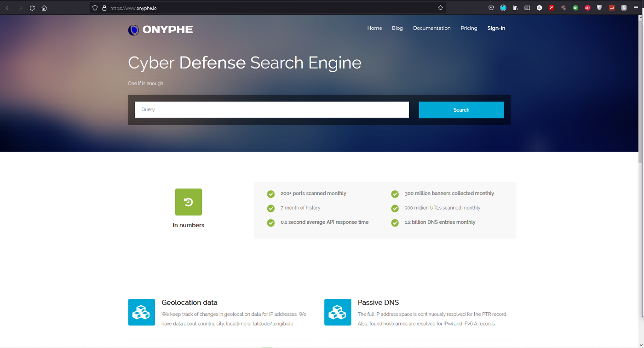The width and height of the screenshot is (644, 348).
Task: Click the Passive DNS heading
Action: [378, 302]
